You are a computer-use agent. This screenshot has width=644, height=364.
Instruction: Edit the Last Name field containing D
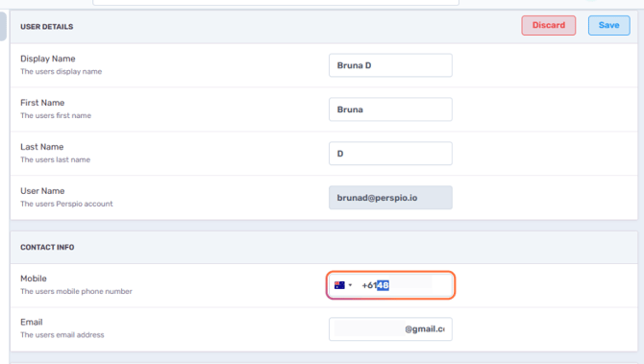tap(390, 154)
